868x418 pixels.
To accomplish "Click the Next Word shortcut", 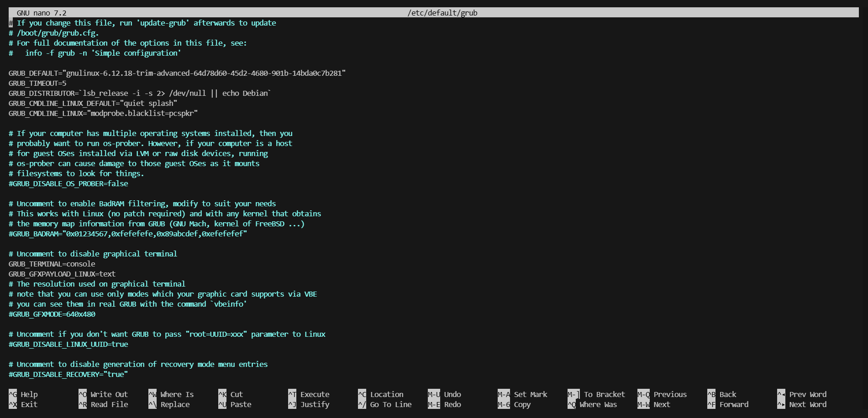I will 802,404.
